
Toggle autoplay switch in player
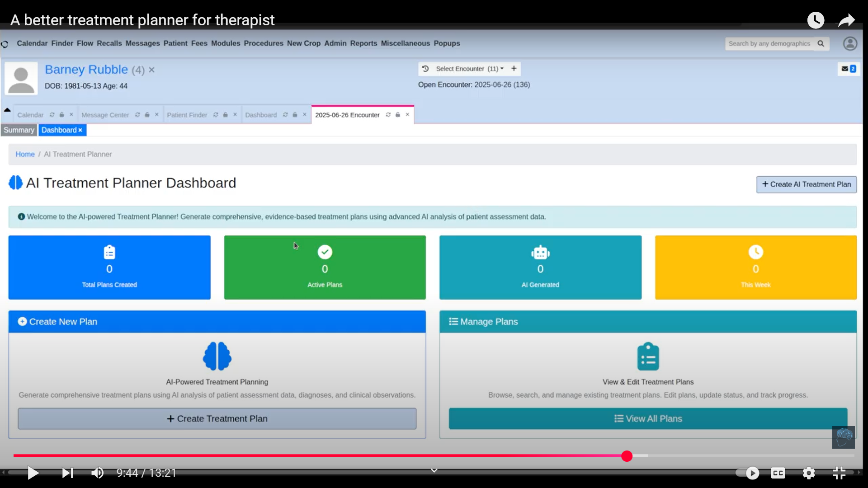(747, 473)
